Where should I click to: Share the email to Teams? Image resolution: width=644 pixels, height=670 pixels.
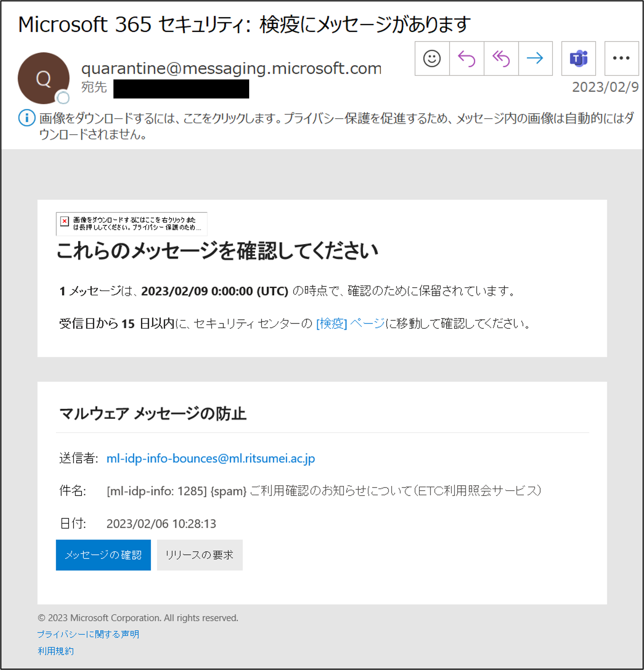[x=579, y=59]
